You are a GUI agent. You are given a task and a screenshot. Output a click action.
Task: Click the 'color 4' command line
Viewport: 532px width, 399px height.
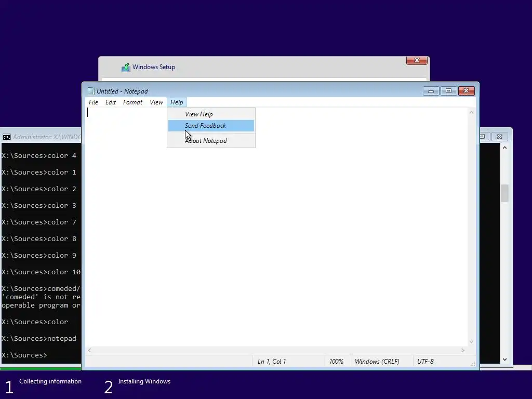coord(39,156)
